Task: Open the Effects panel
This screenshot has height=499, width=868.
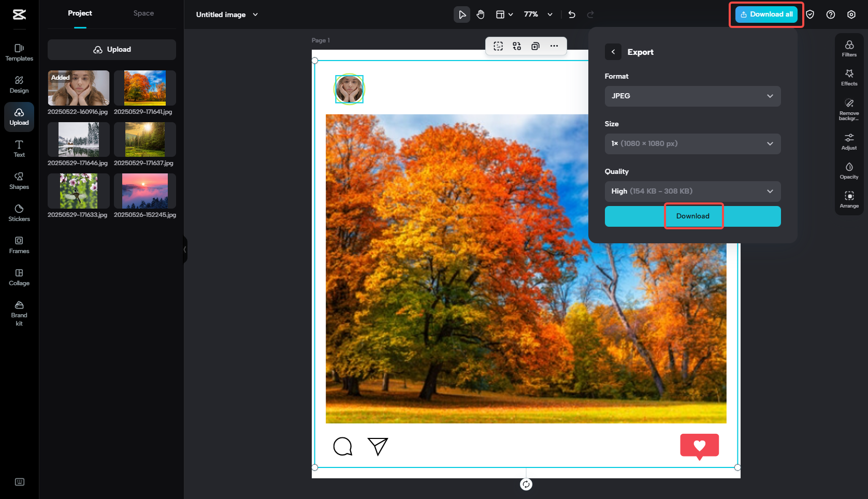Action: click(849, 77)
